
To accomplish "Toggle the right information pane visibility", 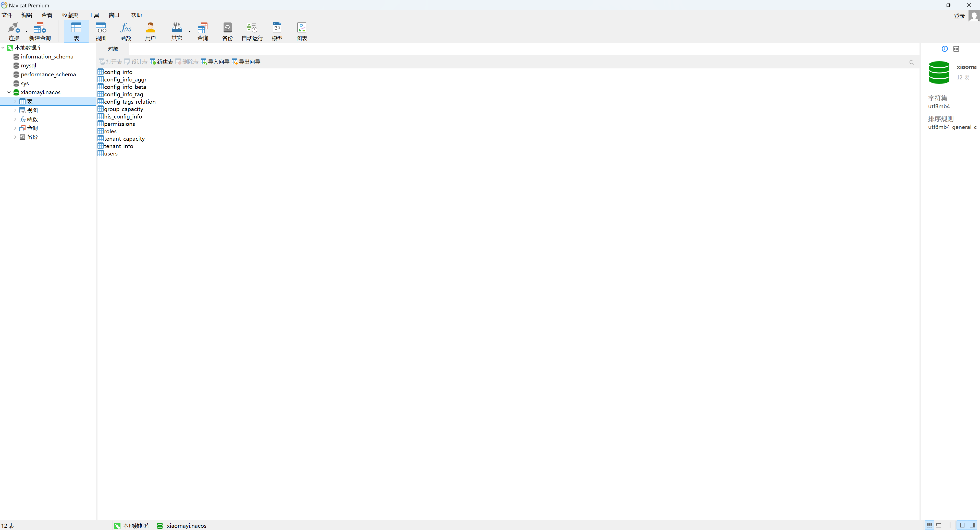I will [x=972, y=525].
